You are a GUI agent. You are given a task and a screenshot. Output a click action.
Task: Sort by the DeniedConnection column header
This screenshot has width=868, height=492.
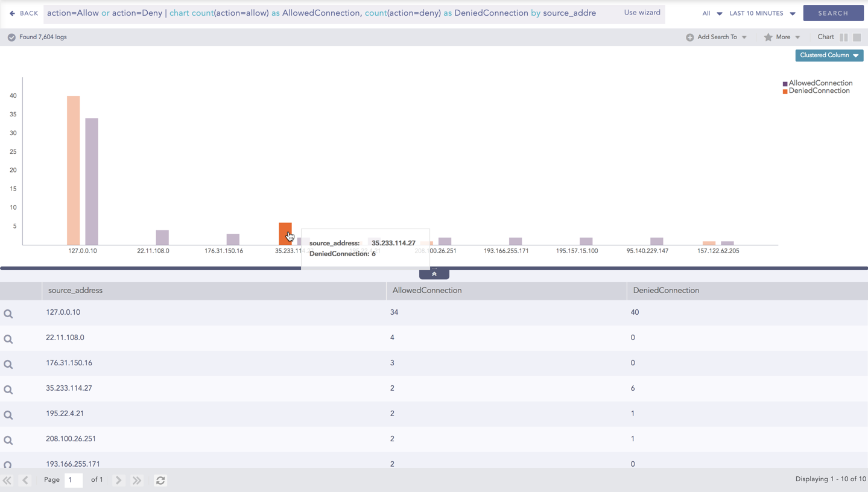(666, 291)
